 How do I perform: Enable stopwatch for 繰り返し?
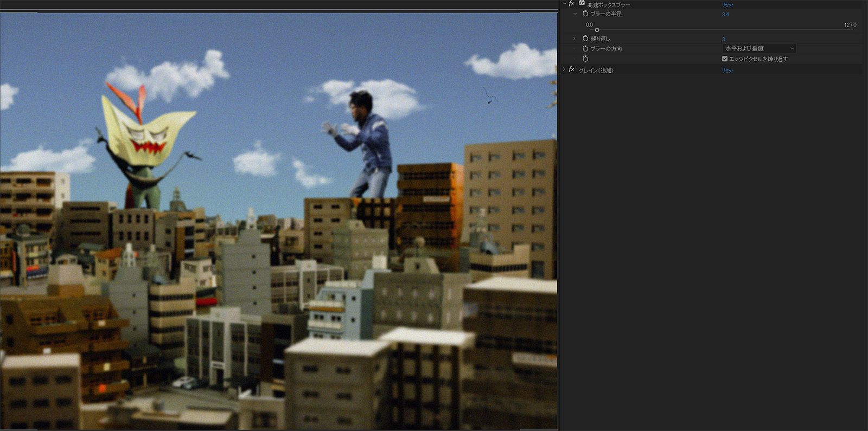click(585, 38)
